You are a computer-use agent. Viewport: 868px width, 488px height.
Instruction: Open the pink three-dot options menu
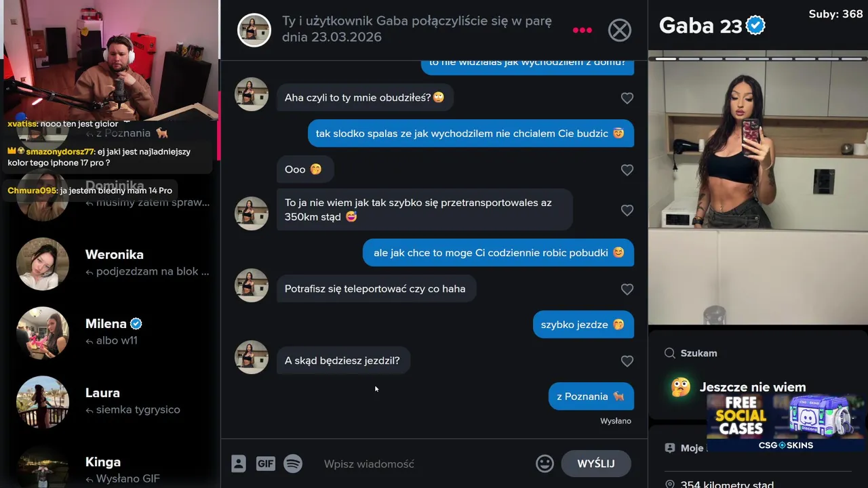[x=583, y=30]
